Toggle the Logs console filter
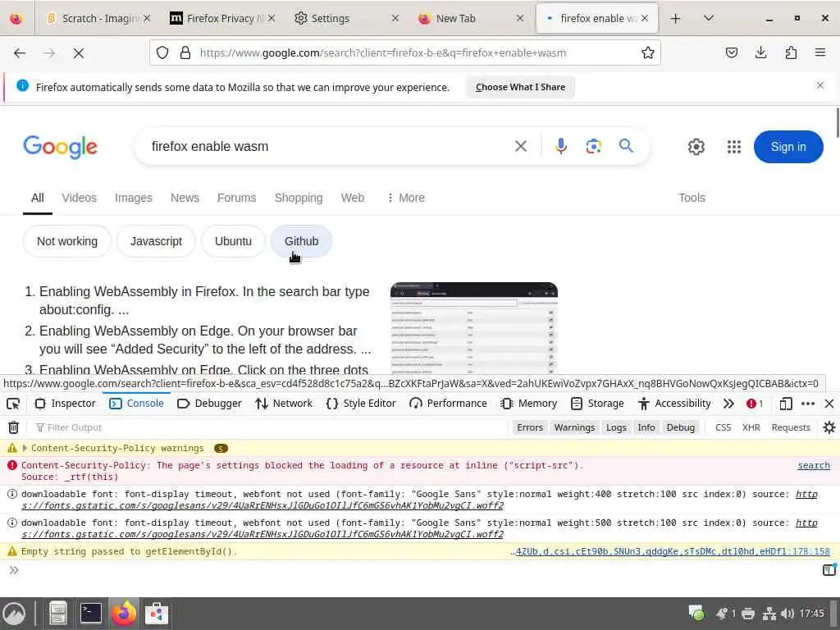This screenshot has height=630, width=840. click(616, 427)
